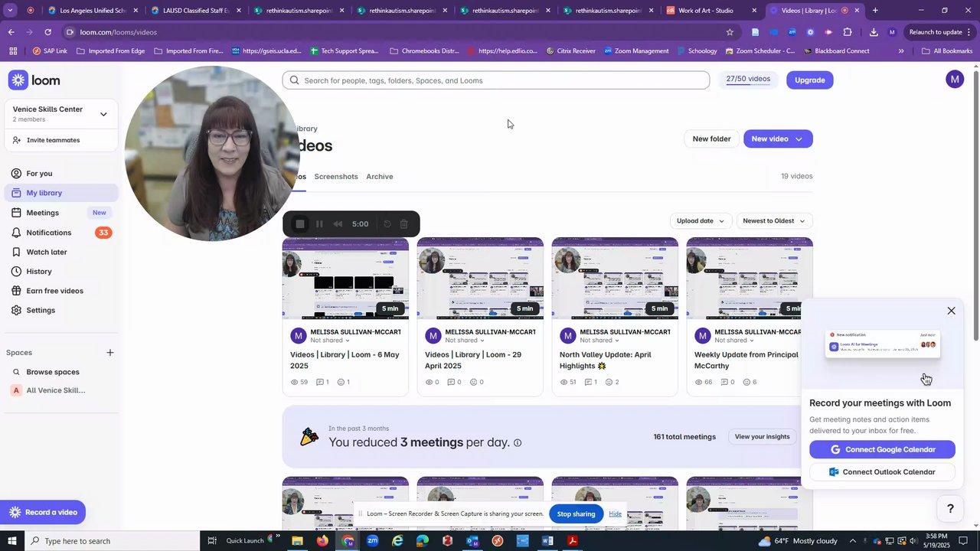Switch to the Screenshots tab
Viewport: 980px width, 551px height.
click(336, 177)
